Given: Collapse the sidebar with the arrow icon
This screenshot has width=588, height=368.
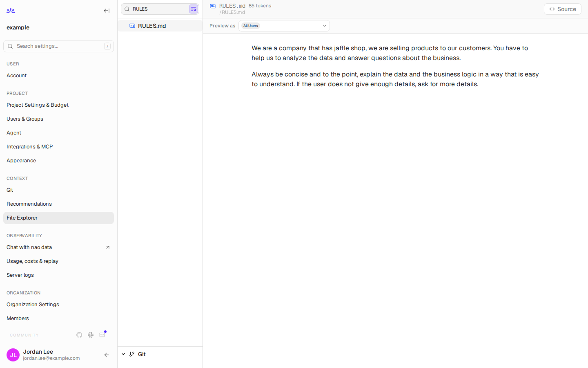Looking at the screenshot, I should pyautogui.click(x=107, y=11).
